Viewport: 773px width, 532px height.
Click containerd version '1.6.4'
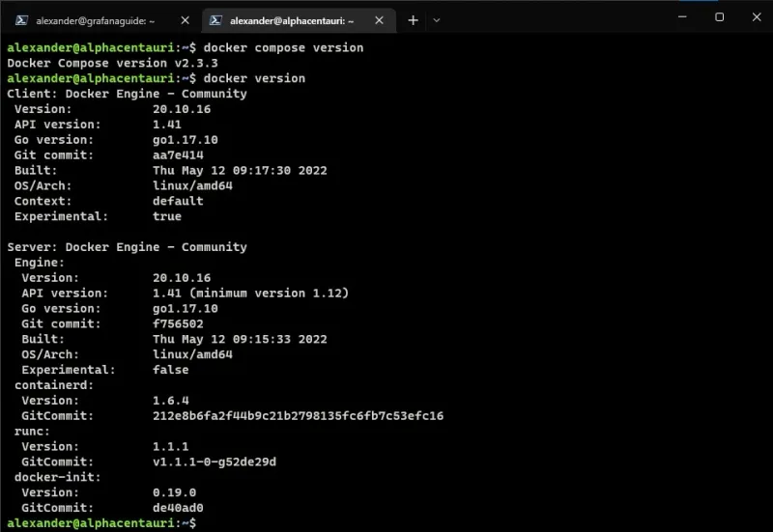point(171,401)
